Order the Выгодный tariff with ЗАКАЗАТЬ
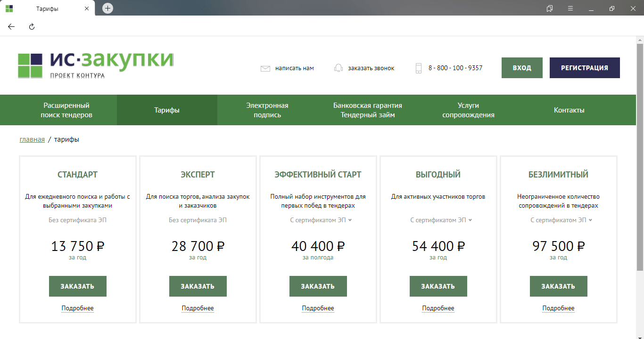Image resolution: width=644 pixels, height=339 pixels. click(438, 286)
